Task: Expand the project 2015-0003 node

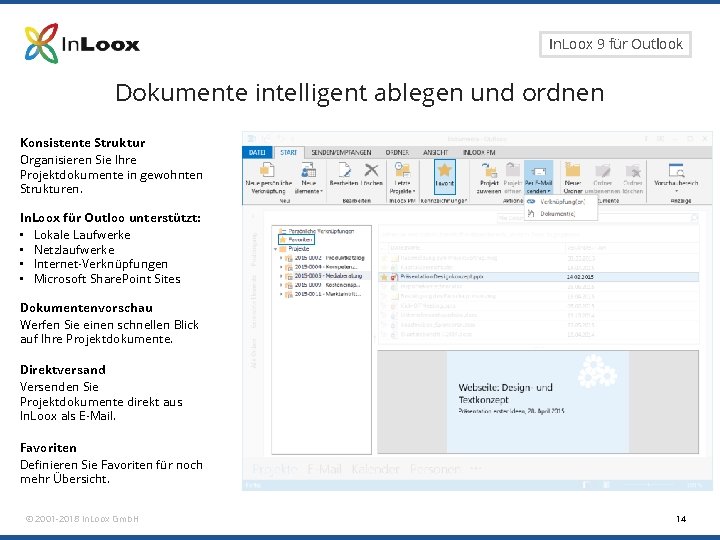Action: pyautogui.click(x=281, y=276)
